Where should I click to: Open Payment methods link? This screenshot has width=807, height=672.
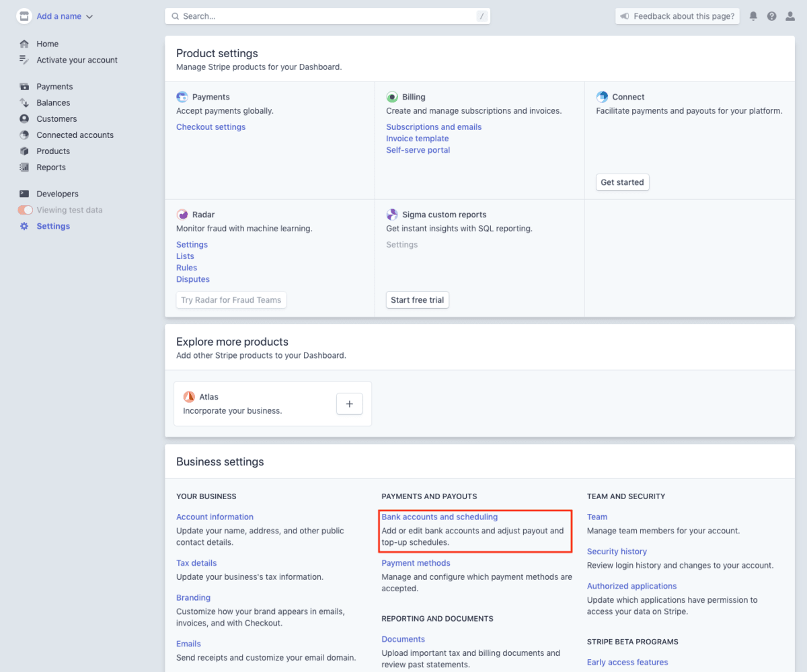click(416, 563)
